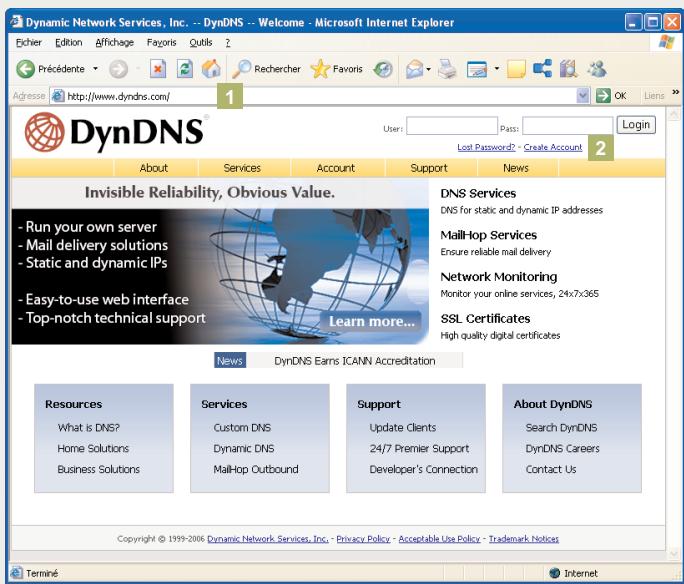This screenshot has height=584, width=684.
Task: Focus the User input field
Action: (452, 126)
